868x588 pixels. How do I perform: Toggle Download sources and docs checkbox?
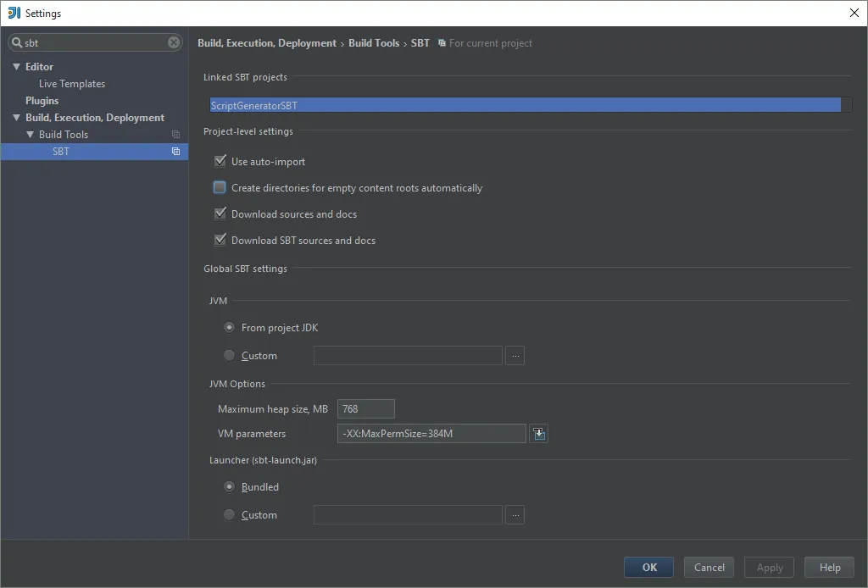point(220,214)
